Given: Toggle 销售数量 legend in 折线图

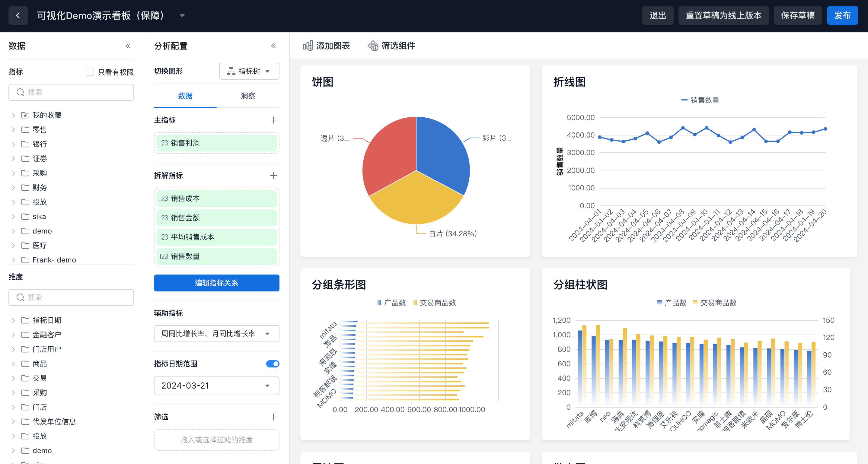Looking at the screenshot, I should tap(700, 100).
